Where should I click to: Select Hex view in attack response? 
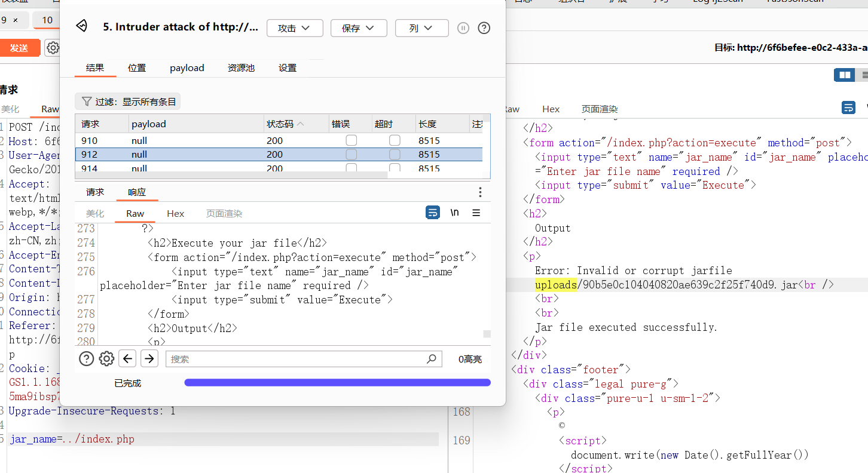pyautogui.click(x=176, y=213)
